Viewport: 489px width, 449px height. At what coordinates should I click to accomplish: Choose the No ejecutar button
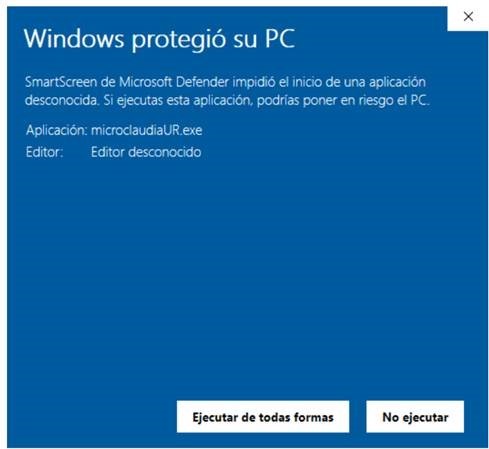pyautogui.click(x=415, y=417)
